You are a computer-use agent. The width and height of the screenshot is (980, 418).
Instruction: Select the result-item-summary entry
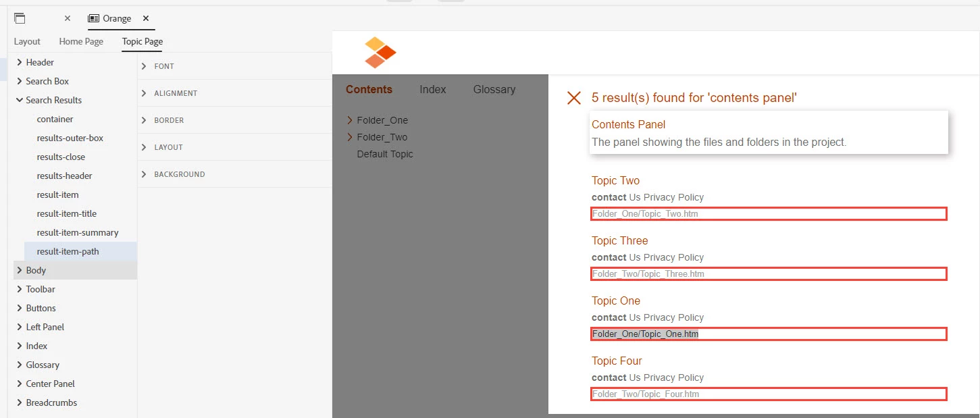(x=78, y=232)
